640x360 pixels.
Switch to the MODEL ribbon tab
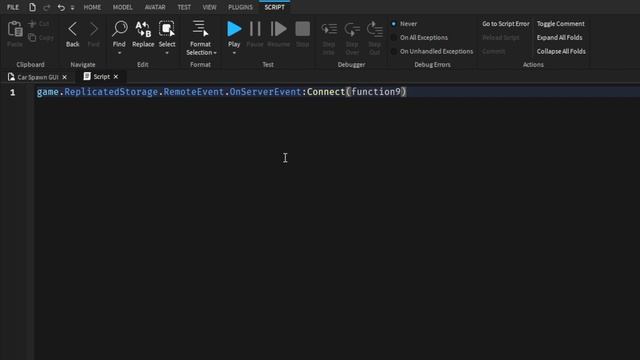(122, 7)
